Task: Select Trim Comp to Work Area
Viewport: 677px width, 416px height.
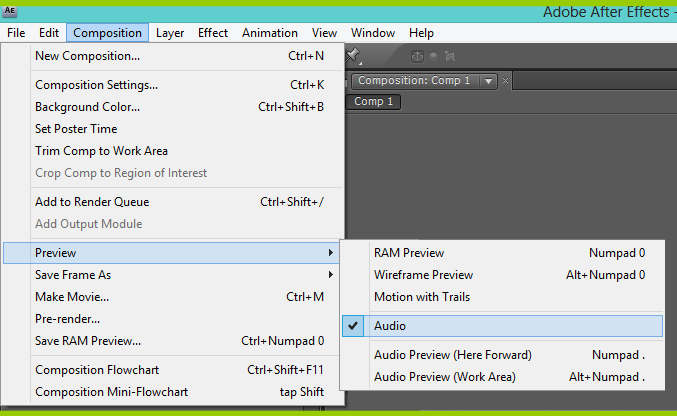Action: [x=174, y=151]
